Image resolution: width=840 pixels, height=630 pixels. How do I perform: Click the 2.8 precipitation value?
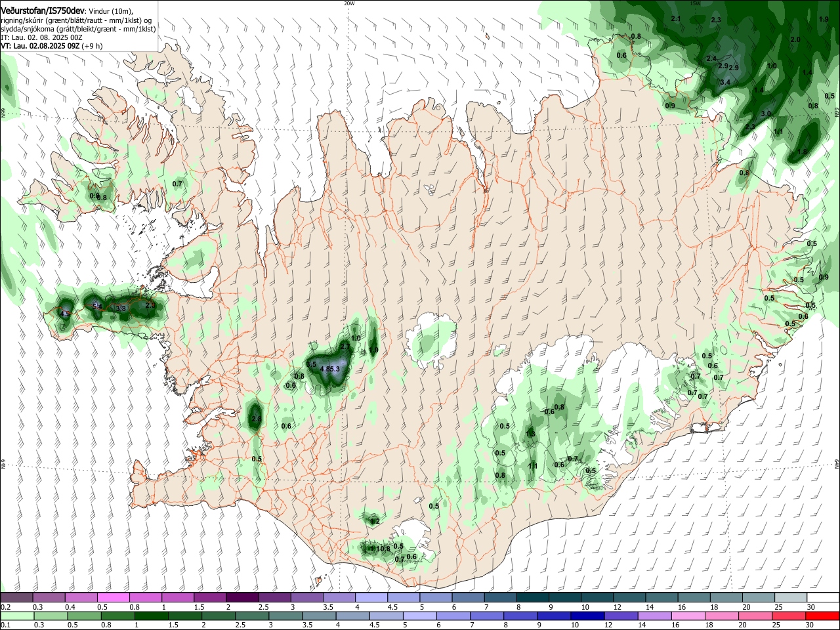coord(257,419)
